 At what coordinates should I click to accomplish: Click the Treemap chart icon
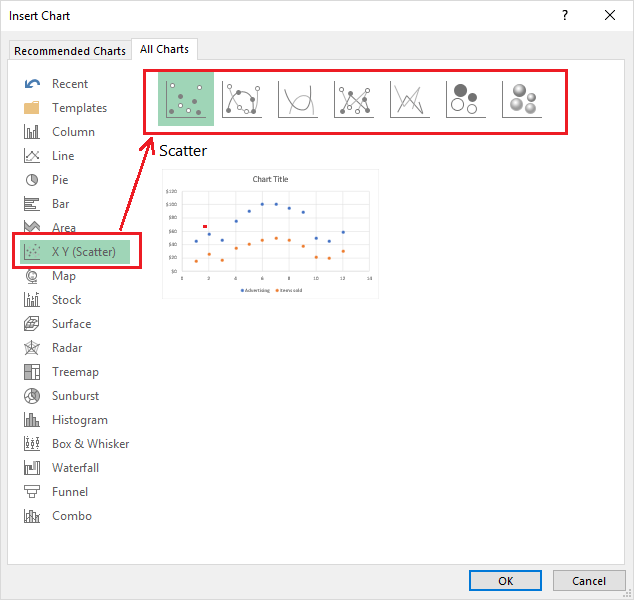[x=32, y=372]
